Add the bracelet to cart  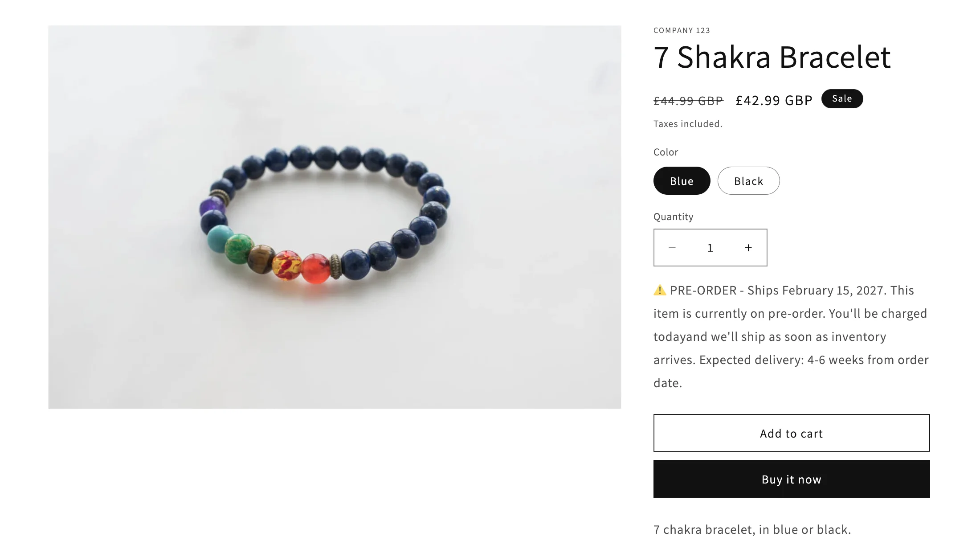792,433
